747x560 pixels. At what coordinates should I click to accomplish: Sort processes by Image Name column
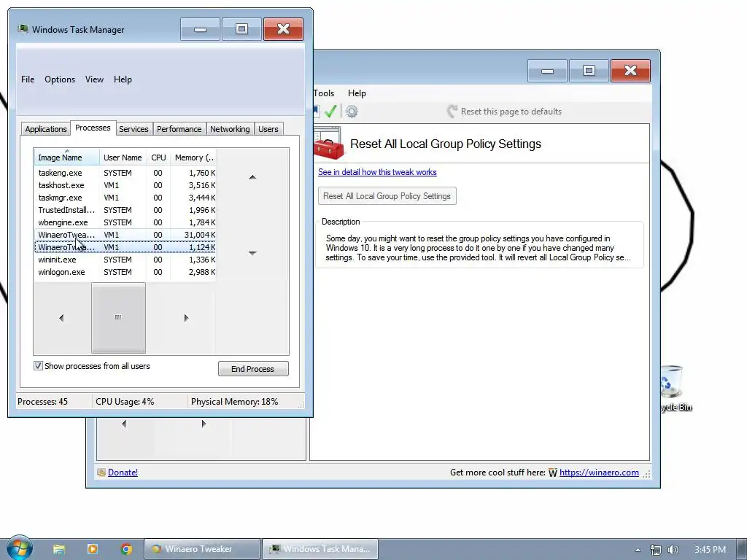[66, 157]
